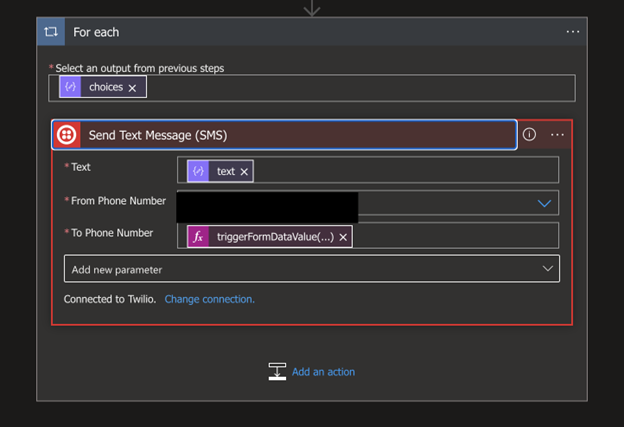Collapse the Send Text Message (SMS) header
624x427 pixels.
click(290, 135)
